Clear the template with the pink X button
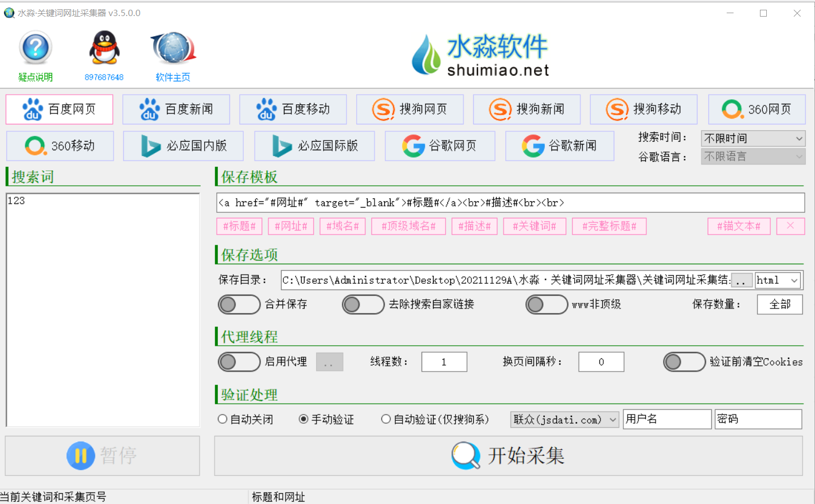815x504 pixels. tap(790, 226)
